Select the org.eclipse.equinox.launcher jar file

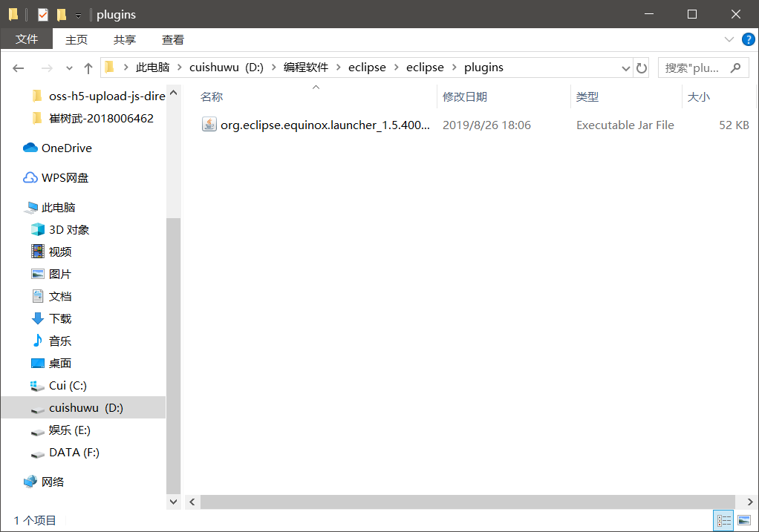tap(325, 125)
